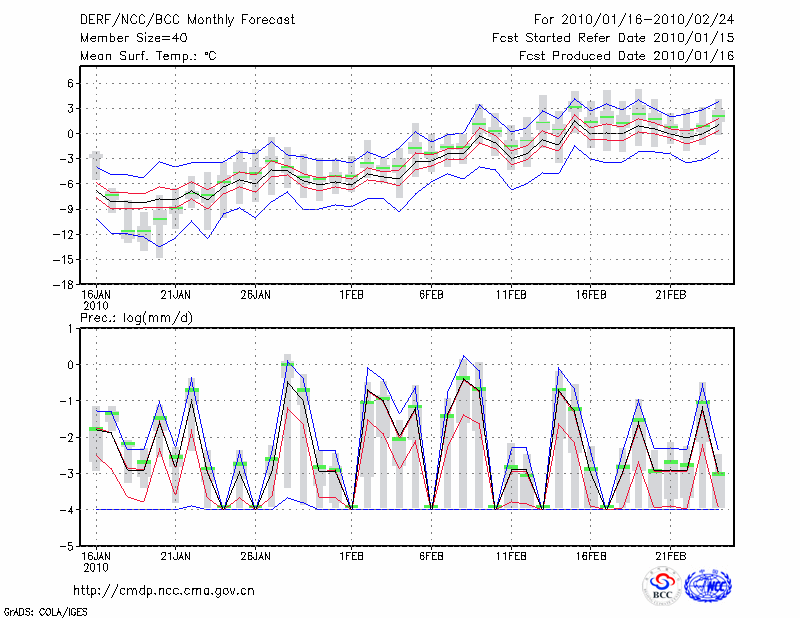Viewport: 800px width, 618px height.
Task: Click the Prec.: log(mm/d) chart label
Action: [x=135, y=317]
